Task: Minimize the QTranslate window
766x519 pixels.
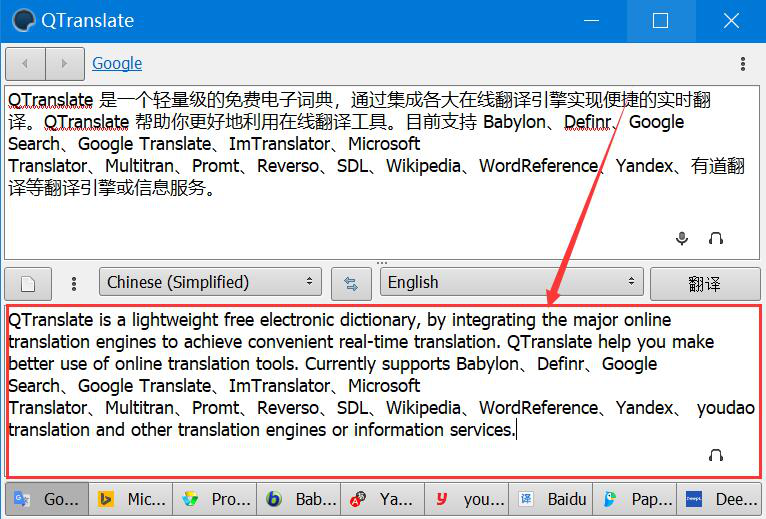Action: 591,21
